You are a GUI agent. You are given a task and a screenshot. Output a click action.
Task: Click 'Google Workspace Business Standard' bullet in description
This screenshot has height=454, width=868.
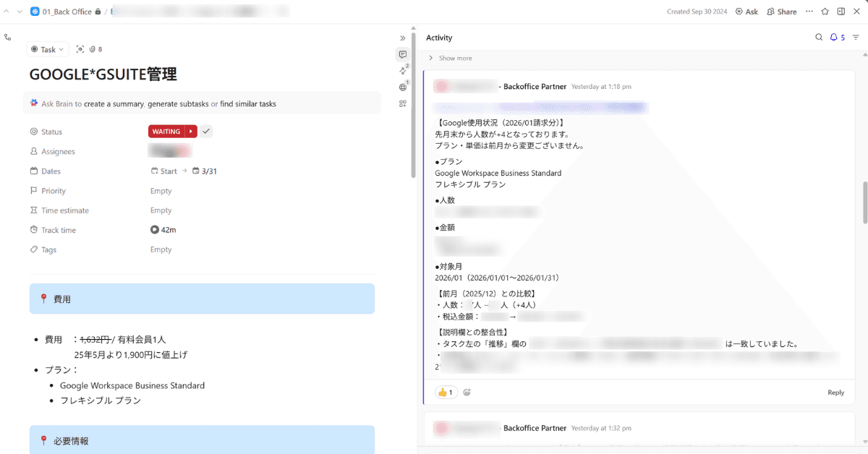132,385
